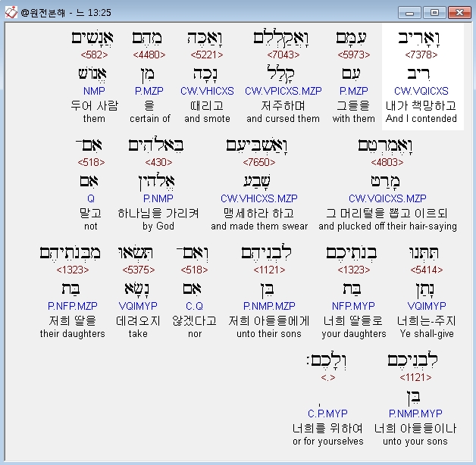Click the gloss 'unto your sons'

(x=415, y=441)
